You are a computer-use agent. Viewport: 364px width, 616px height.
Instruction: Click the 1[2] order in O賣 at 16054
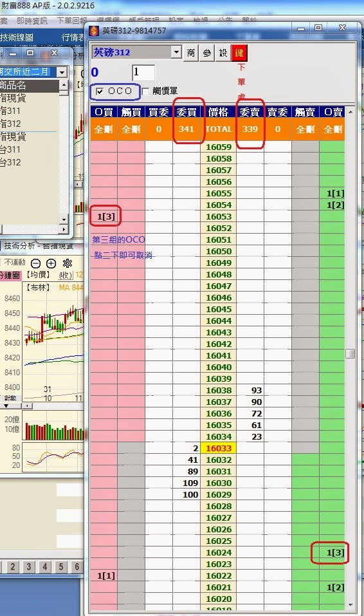[x=335, y=205]
